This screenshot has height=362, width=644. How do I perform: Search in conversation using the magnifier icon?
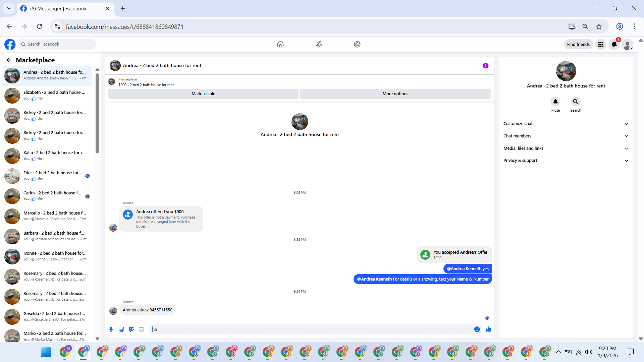pos(575,102)
